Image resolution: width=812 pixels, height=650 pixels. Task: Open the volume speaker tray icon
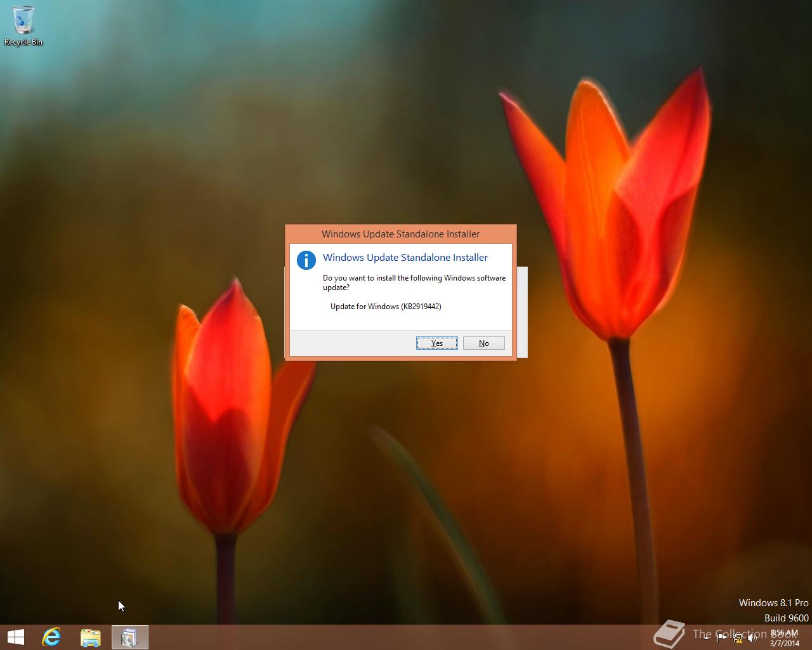[x=752, y=638]
